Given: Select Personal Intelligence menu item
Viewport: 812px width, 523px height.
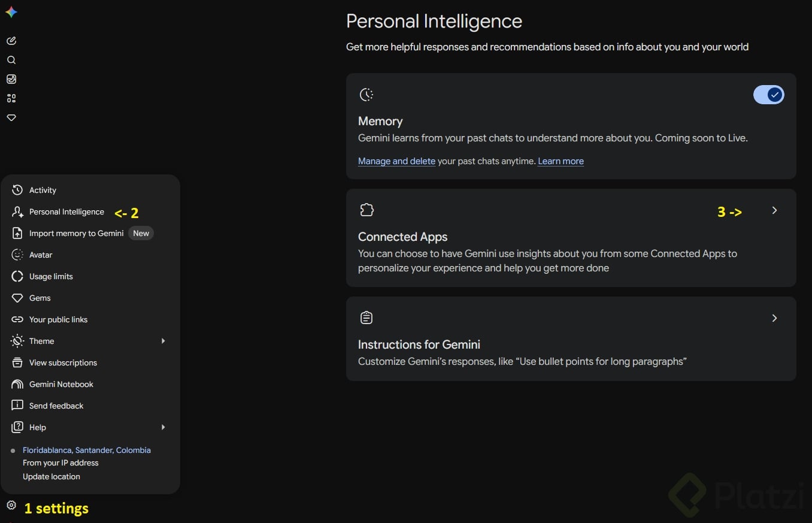Looking at the screenshot, I should click(x=66, y=212).
